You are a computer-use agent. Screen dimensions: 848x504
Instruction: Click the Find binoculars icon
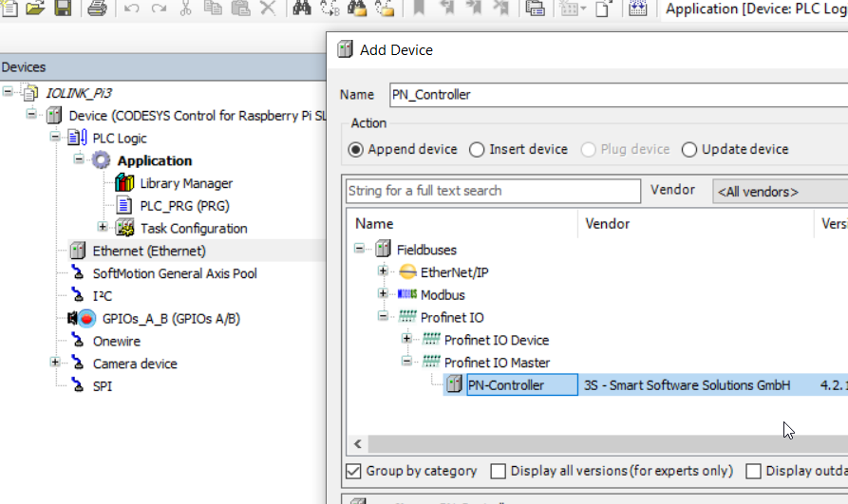(x=302, y=8)
